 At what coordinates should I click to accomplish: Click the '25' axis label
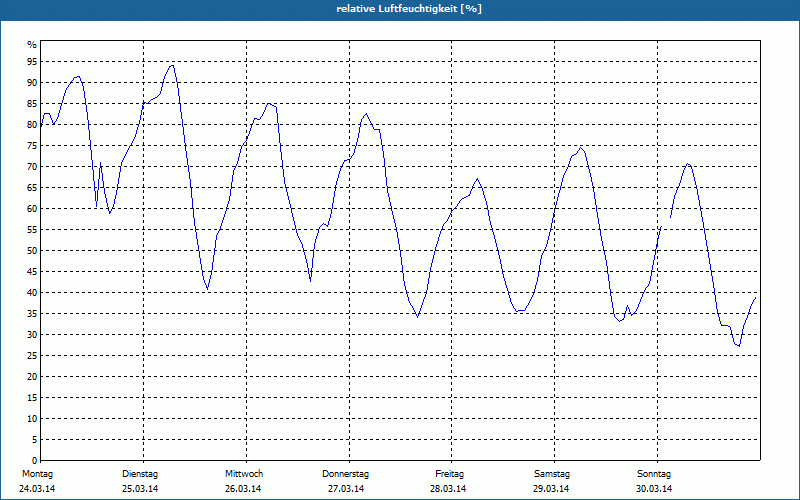pos(32,356)
